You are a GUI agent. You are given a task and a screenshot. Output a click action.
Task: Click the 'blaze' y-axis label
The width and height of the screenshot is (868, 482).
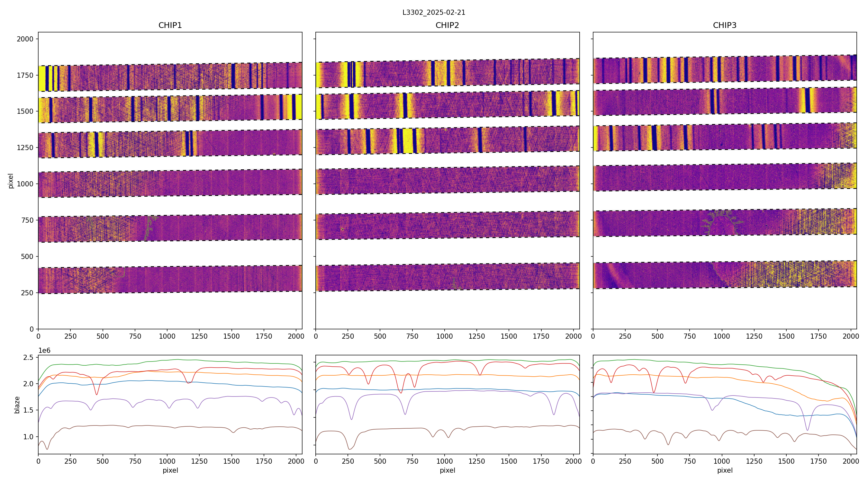coord(17,405)
